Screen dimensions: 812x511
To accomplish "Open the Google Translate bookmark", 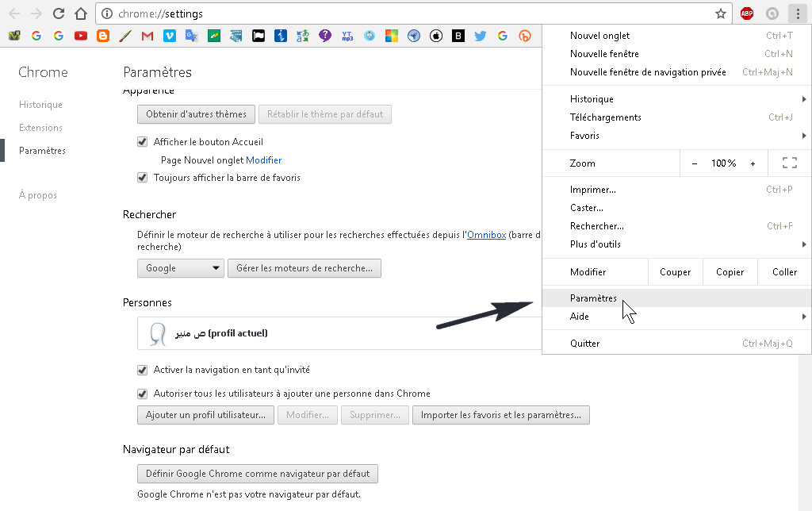I will tap(192, 36).
